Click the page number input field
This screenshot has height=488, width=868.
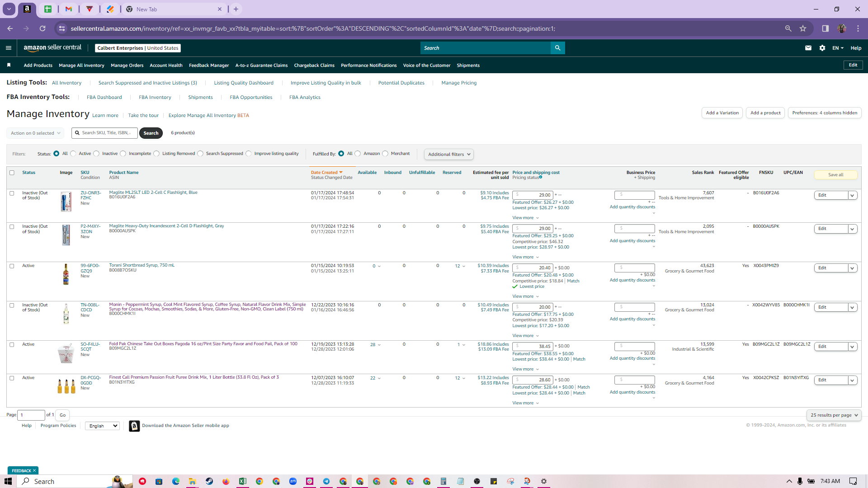31,415
